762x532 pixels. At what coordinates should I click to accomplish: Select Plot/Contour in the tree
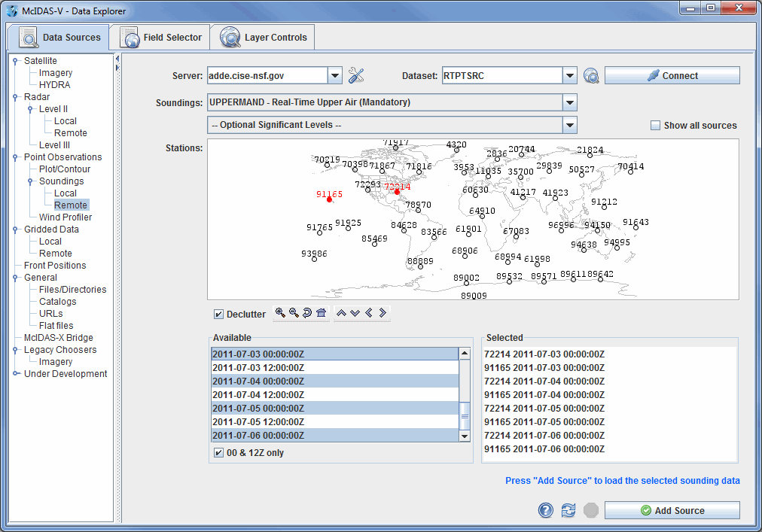(x=65, y=169)
